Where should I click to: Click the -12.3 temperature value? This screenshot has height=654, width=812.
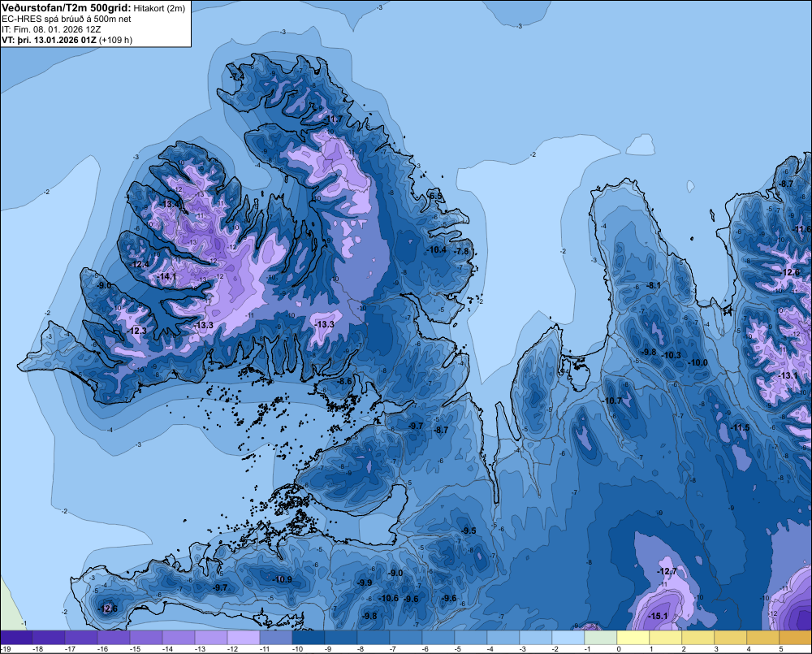pyautogui.click(x=137, y=331)
